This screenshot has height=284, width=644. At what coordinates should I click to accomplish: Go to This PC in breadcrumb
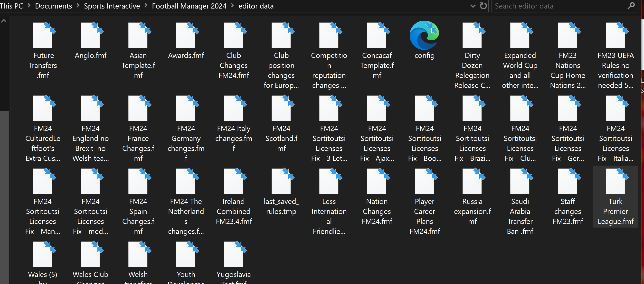click(11, 6)
